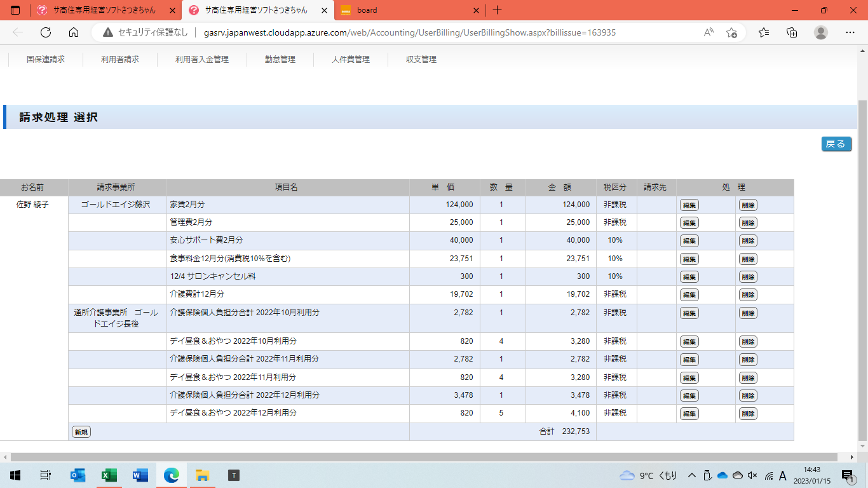Open Edge settings three-dot menu
This screenshot has width=868, height=488.
[x=850, y=32]
